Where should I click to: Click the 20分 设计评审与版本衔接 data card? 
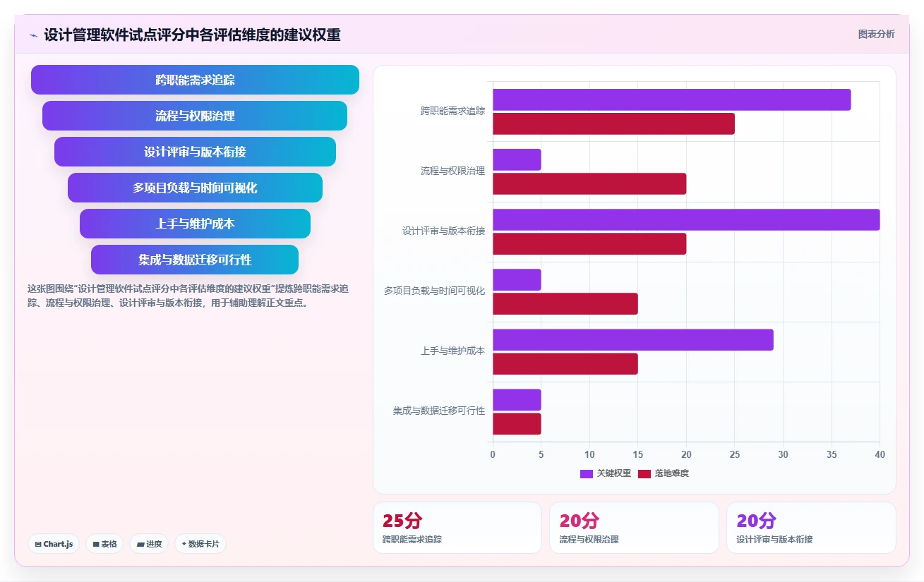(811, 528)
